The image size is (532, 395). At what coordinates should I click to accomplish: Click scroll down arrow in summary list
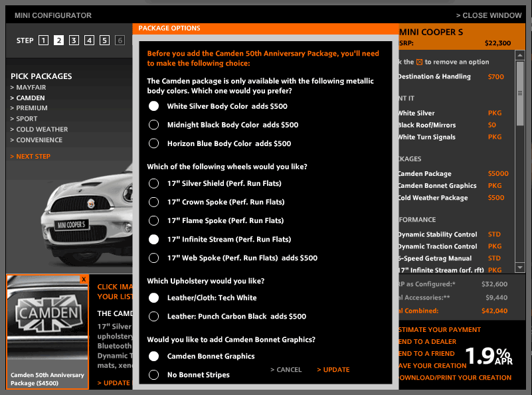pos(520,267)
